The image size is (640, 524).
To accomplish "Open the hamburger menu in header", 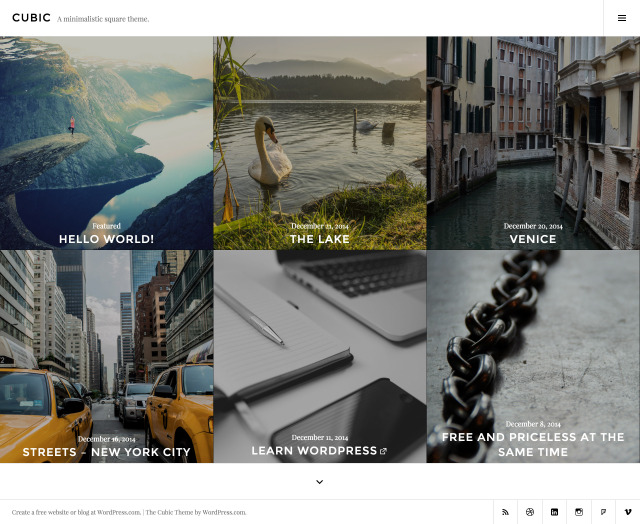I will [621, 18].
